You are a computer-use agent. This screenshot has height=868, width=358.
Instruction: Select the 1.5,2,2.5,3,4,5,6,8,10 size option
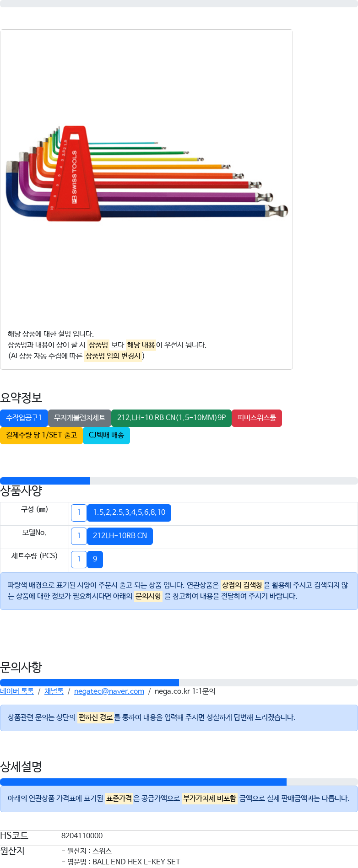[129, 512]
